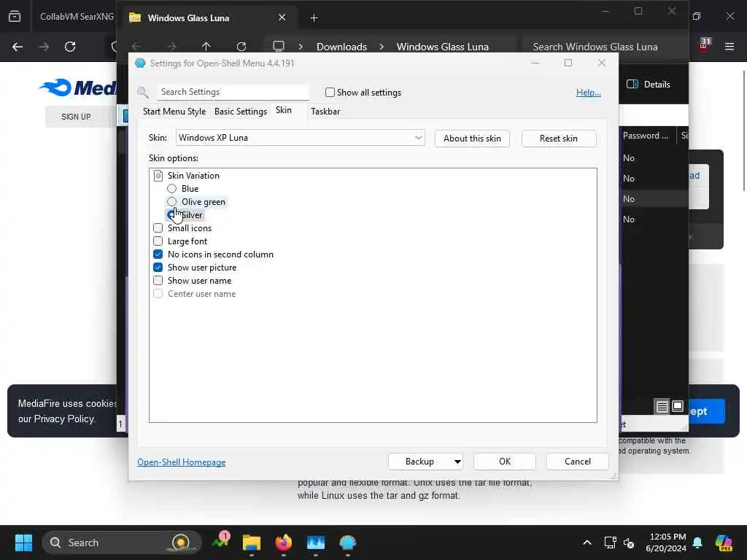Enable the Large font option
Screen dimensions: 747x560
[x=158, y=241]
